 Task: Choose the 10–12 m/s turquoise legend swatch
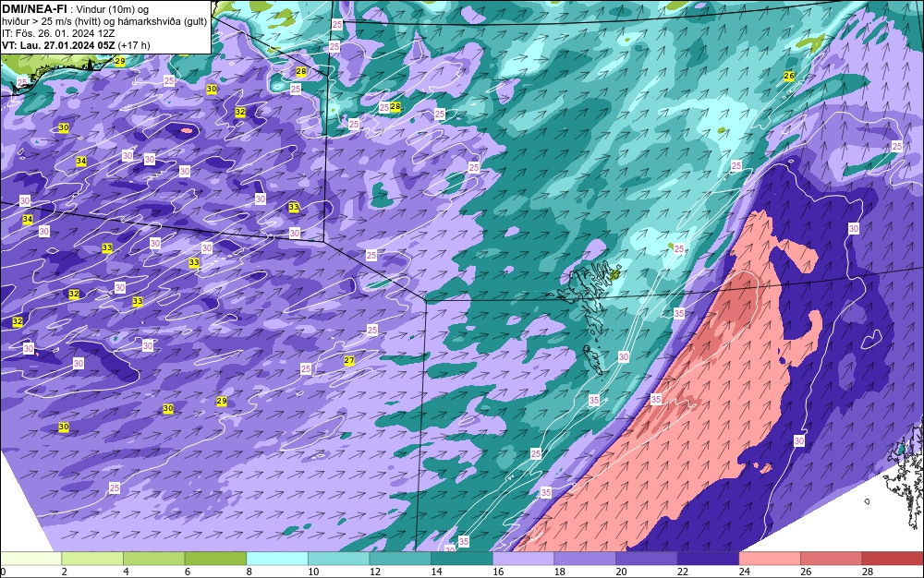[x=339, y=559]
